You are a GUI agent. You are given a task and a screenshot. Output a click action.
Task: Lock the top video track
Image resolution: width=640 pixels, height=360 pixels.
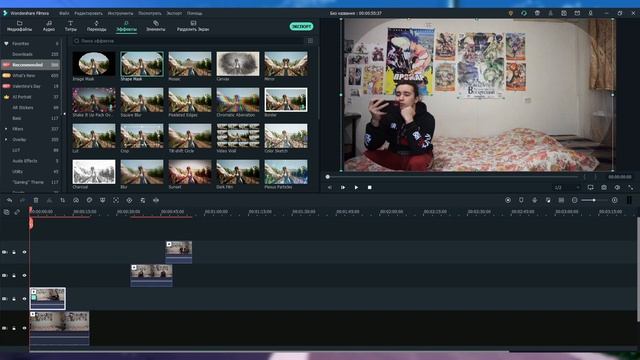tap(14, 252)
